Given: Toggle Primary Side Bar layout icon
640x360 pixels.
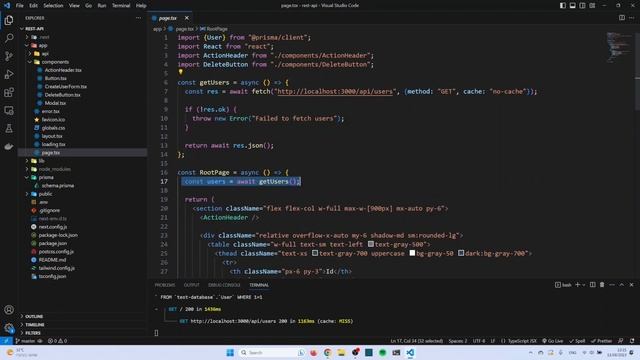Looking at the screenshot, I should pos(563,5).
